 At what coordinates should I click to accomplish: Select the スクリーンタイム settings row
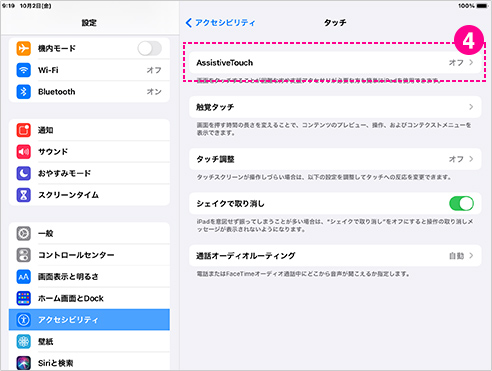pyautogui.click(x=89, y=195)
